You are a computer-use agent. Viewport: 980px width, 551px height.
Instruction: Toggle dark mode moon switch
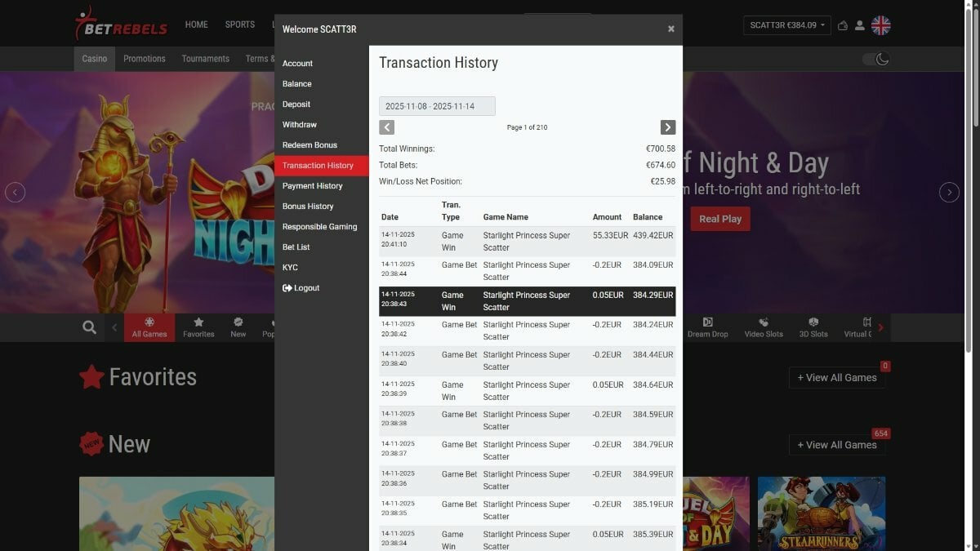[x=876, y=59]
